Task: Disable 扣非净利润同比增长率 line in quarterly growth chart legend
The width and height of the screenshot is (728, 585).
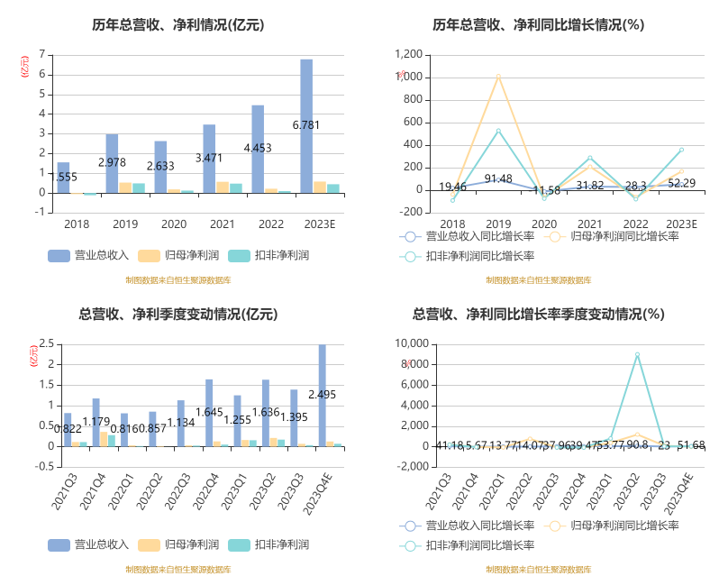Action: pyautogui.click(x=410, y=544)
